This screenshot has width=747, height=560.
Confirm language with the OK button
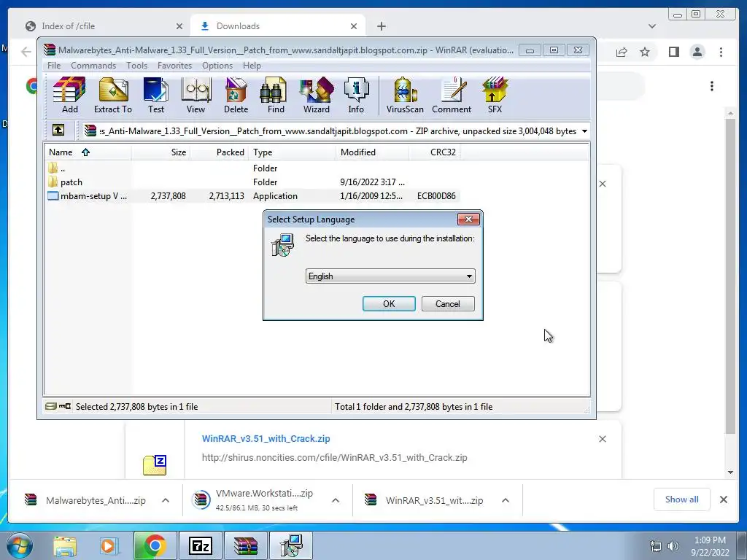tap(389, 304)
